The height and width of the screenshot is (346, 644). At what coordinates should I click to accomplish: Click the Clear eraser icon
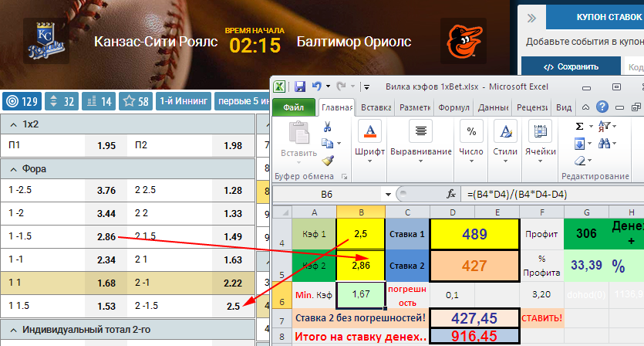579,161
